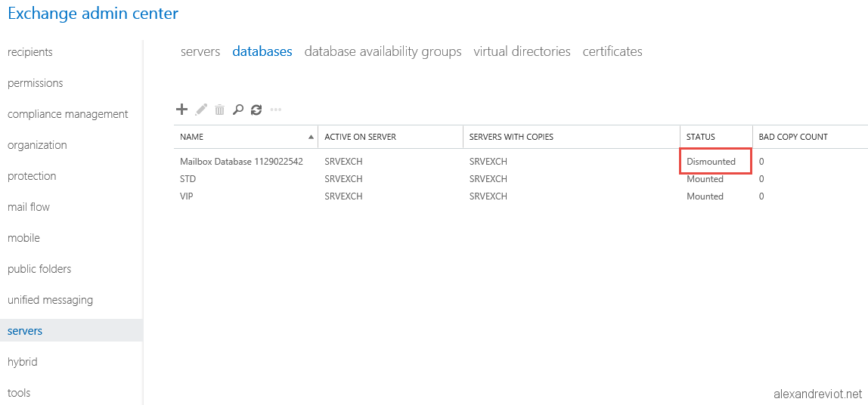Open the database availability groups tab
Viewport: 868px width, 405px height.
[383, 51]
